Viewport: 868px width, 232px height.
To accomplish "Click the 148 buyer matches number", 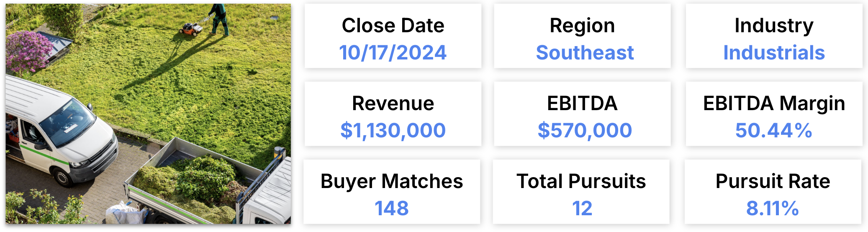I will tap(392, 208).
